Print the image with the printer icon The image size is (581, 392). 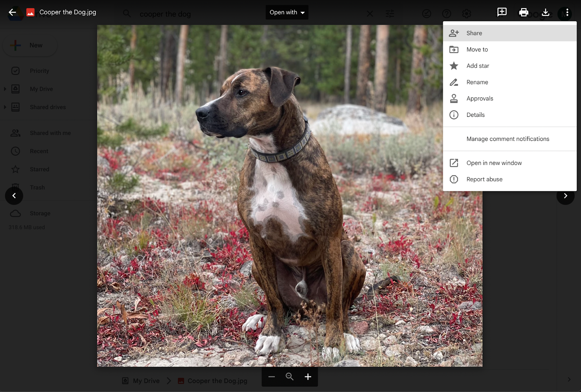[x=524, y=12]
